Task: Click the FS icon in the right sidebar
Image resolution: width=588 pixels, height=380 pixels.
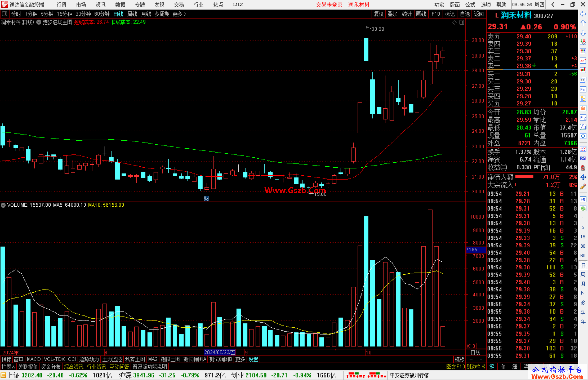Action: (583, 199)
